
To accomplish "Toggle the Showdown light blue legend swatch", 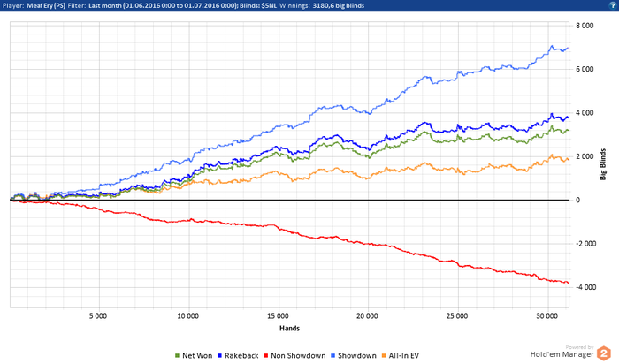I will (332, 356).
